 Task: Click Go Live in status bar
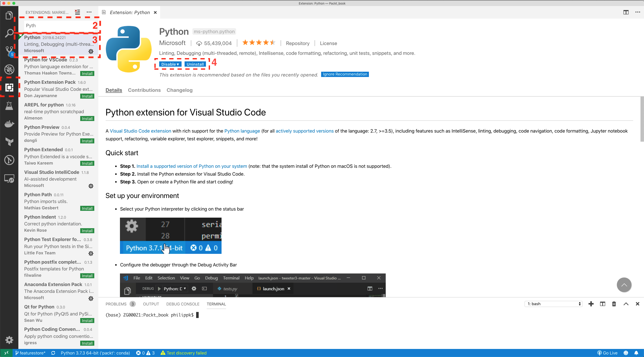607,353
